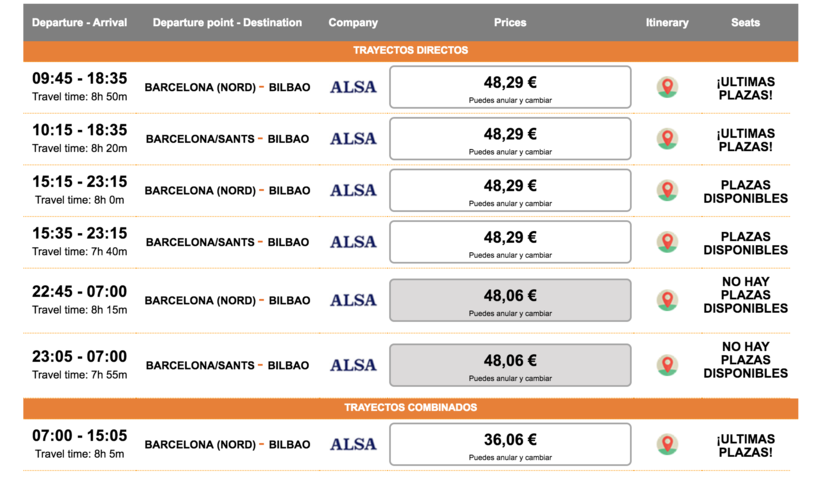This screenshot has width=820, height=478.
Task: Click the Departure - Arrival column header
Action: tap(79, 22)
